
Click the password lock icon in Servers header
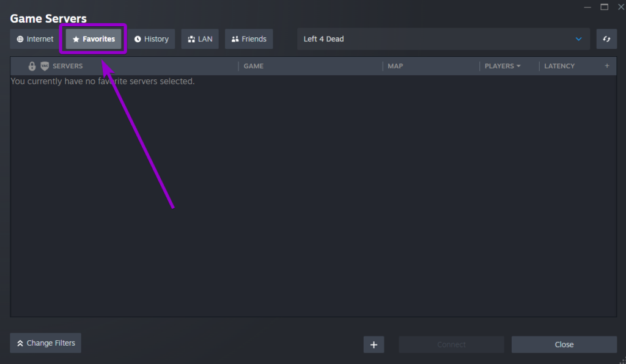tap(31, 65)
